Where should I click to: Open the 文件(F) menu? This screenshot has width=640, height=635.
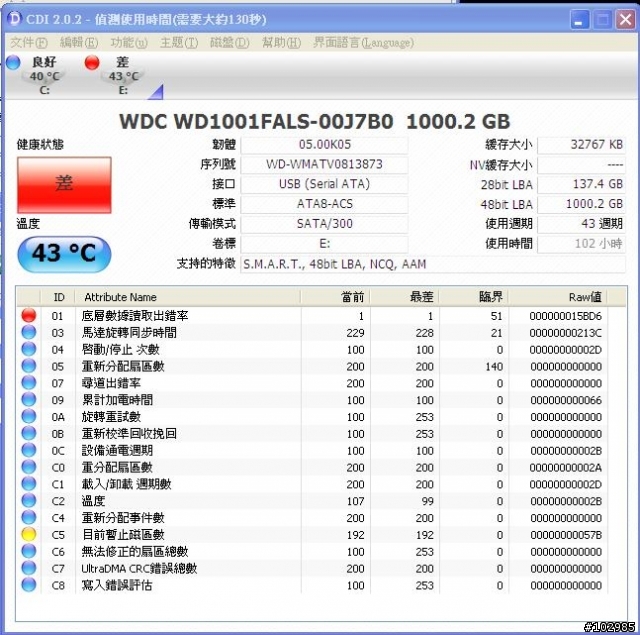[x=29, y=42]
